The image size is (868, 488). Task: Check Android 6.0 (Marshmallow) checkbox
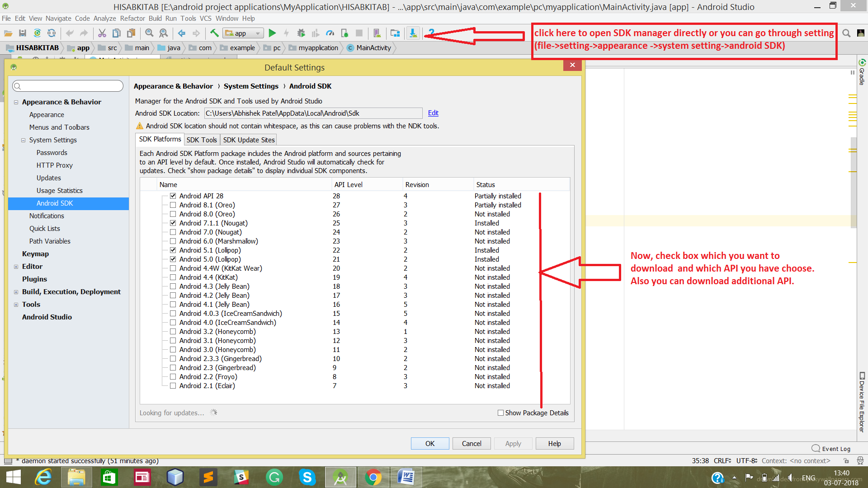[x=173, y=241]
